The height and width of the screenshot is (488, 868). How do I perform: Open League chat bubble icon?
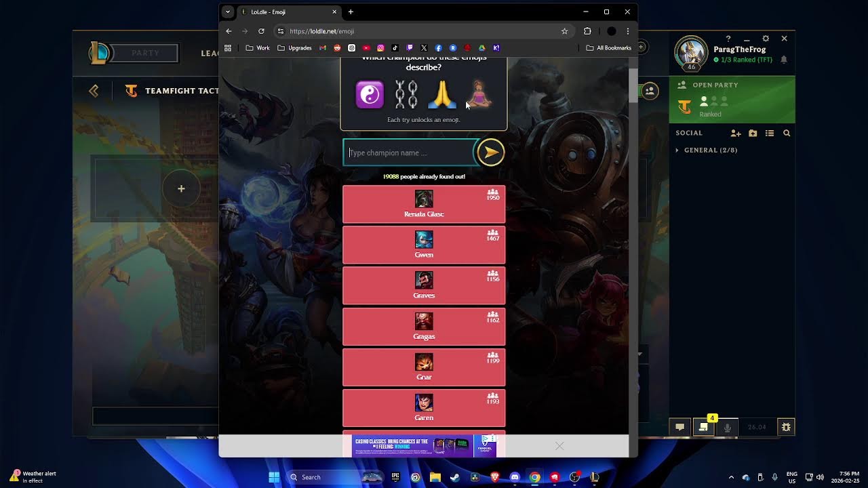679,427
